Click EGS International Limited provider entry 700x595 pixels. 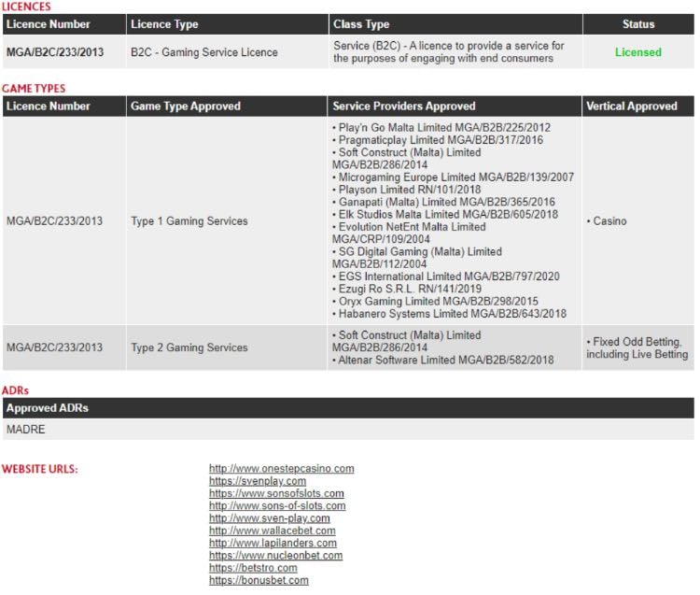pos(446,276)
